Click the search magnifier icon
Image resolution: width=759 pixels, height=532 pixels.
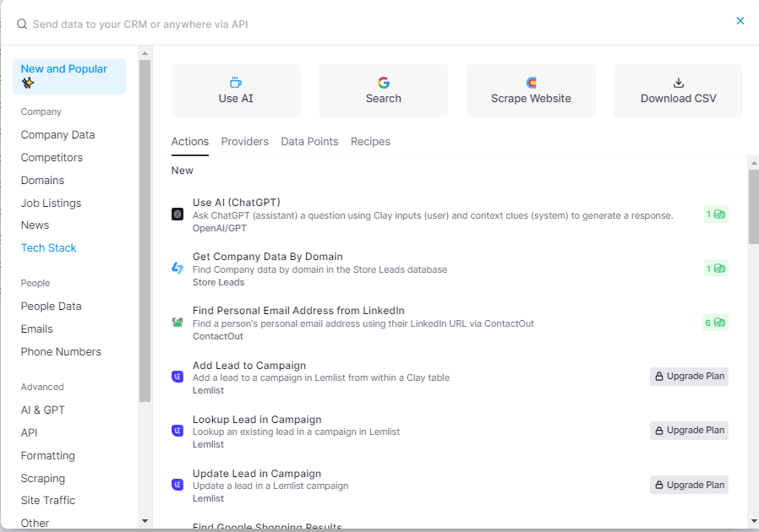(x=22, y=24)
